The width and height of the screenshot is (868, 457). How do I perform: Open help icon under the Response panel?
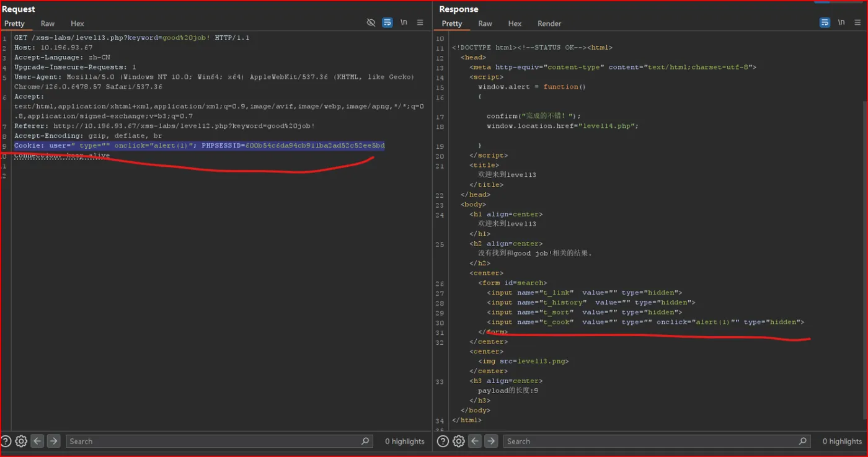click(x=443, y=441)
